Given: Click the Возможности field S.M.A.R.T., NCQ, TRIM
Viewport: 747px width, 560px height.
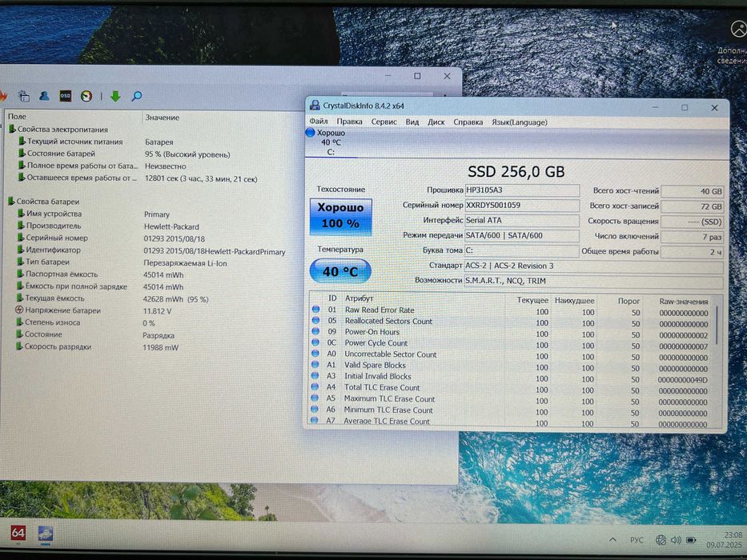Looking at the screenshot, I should coord(593,281).
